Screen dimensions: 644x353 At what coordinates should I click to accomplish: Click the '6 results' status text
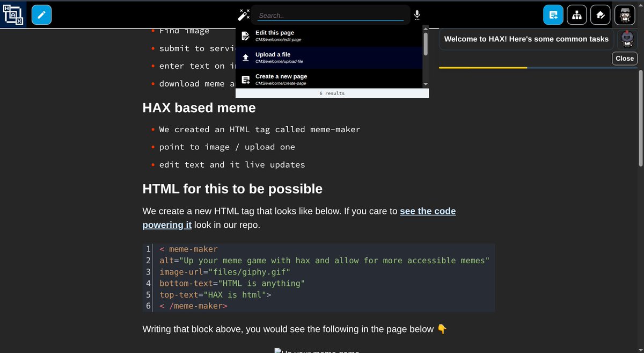click(x=332, y=93)
